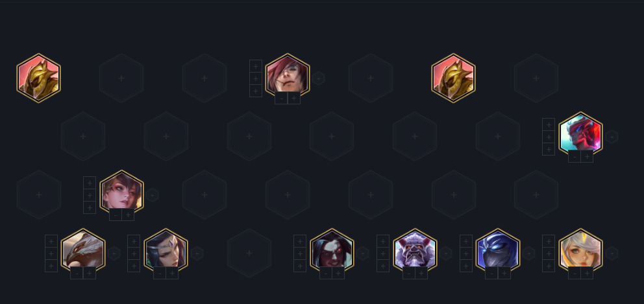The image size is (644, 304).
Task: Remove Sett using small hexagon minus button
Action: point(318,78)
